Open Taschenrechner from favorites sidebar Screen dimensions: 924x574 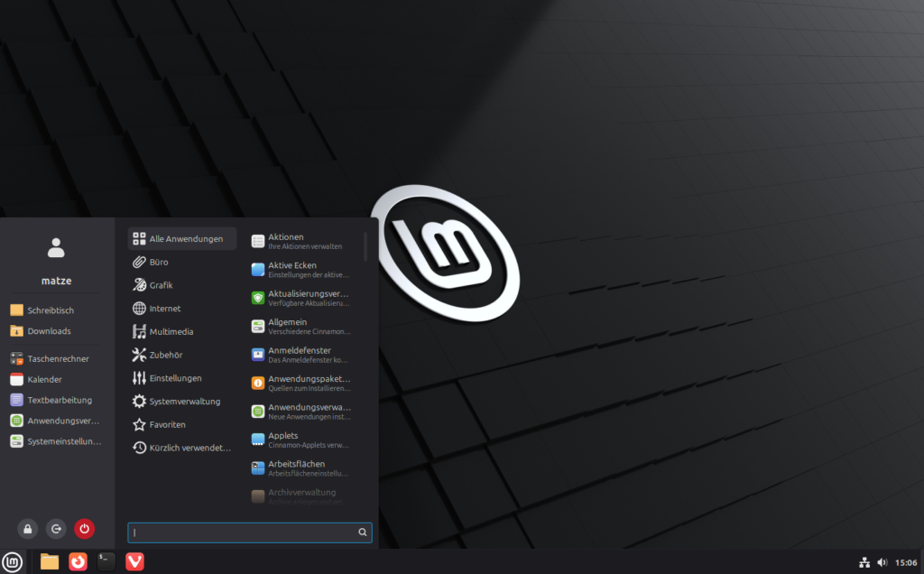click(x=58, y=358)
